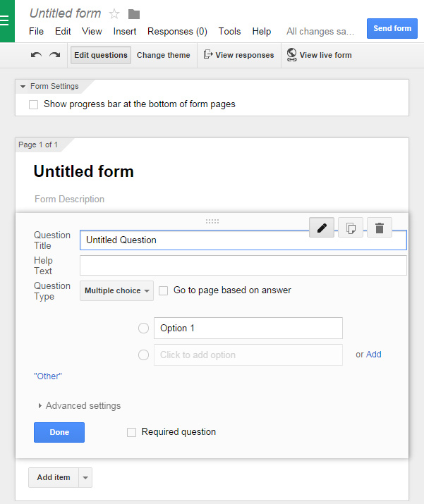The image size is (424, 504).
Task: Click the pencil edit question icon
Action: pyautogui.click(x=322, y=228)
